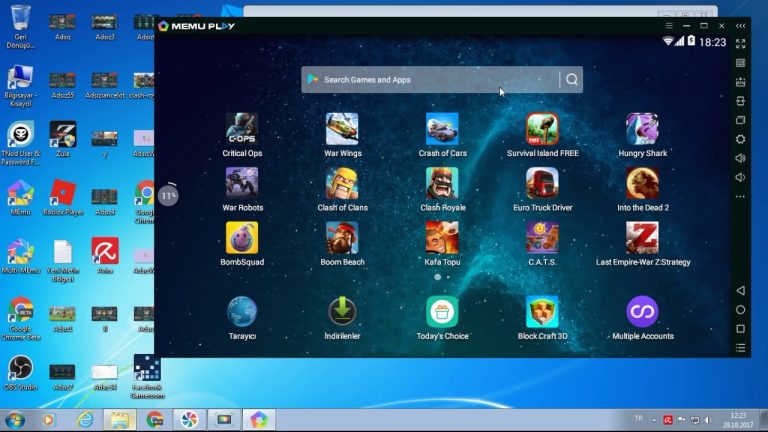Open Into the Dead 2

pyautogui.click(x=642, y=183)
